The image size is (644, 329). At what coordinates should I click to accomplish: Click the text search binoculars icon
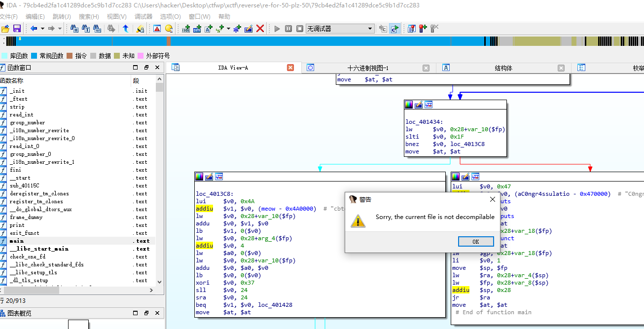pos(86,29)
